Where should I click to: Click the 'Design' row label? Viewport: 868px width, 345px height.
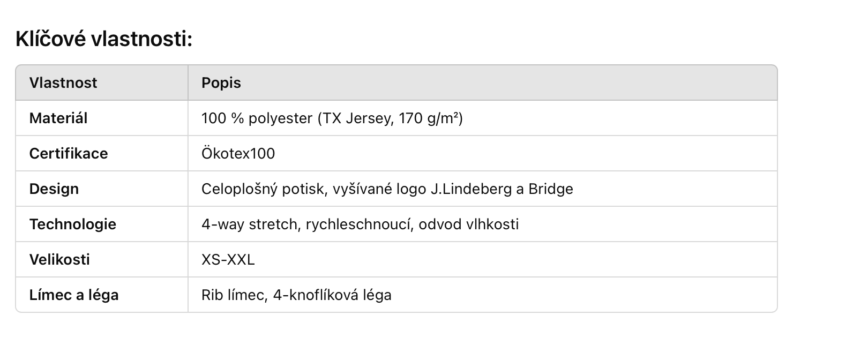tap(54, 189)
